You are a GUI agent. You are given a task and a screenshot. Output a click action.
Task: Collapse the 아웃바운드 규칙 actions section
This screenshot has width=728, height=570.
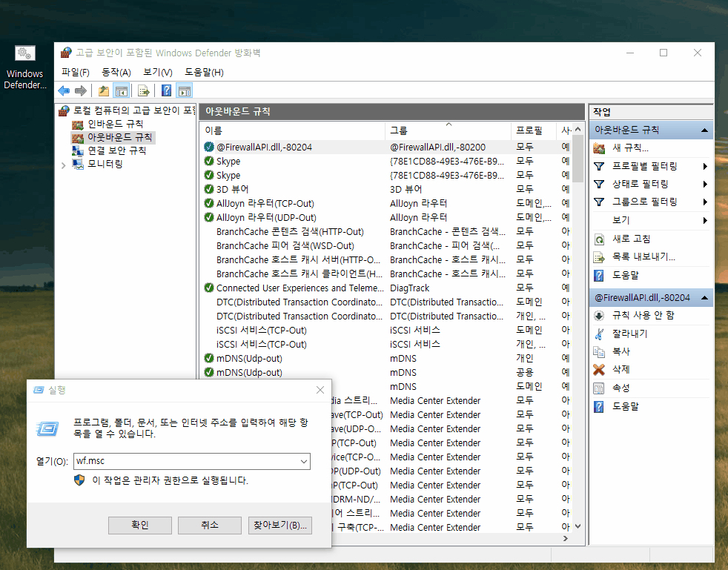(x=704, y=130)
